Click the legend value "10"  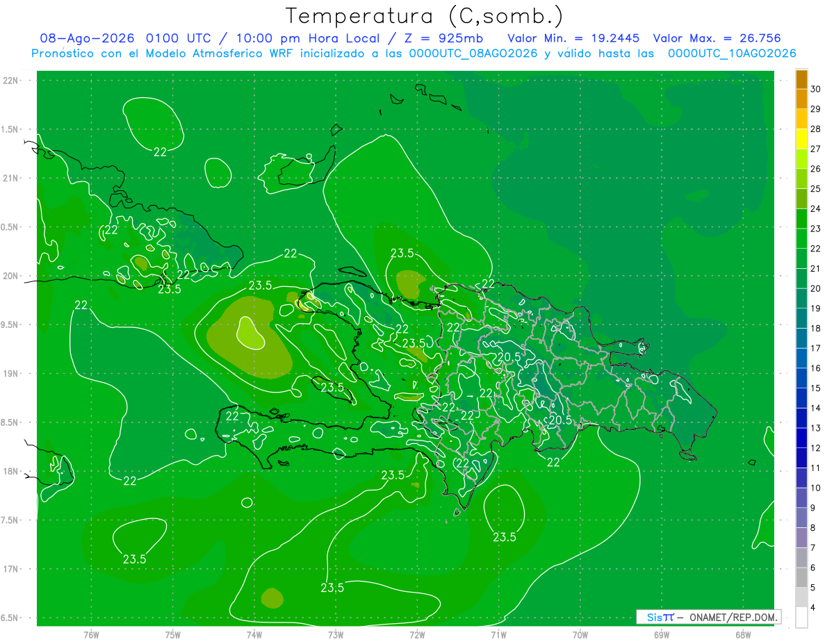click(x=816, y=488)
